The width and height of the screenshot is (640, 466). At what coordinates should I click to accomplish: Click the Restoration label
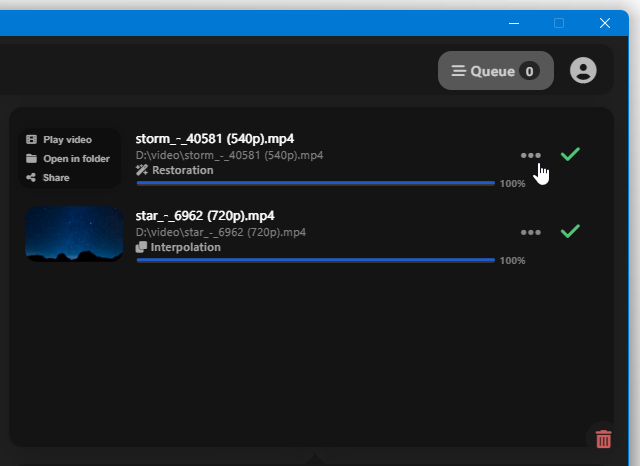(x=183, y=170)
